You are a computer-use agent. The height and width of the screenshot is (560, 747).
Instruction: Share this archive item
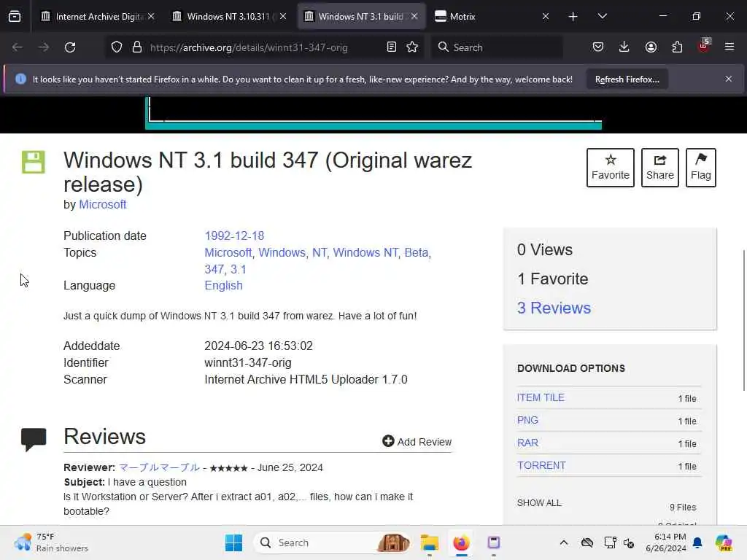[x=659, y=168]
